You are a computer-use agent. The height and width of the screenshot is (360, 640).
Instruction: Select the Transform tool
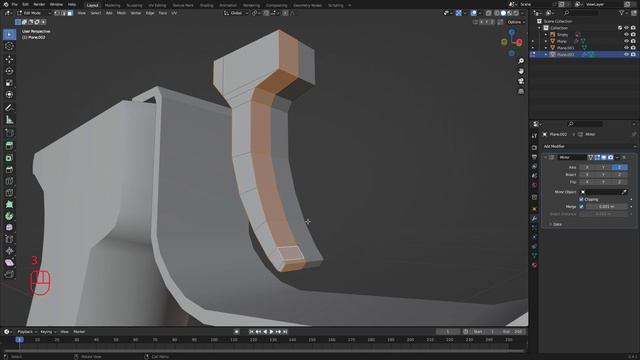(x=9, y=95)
